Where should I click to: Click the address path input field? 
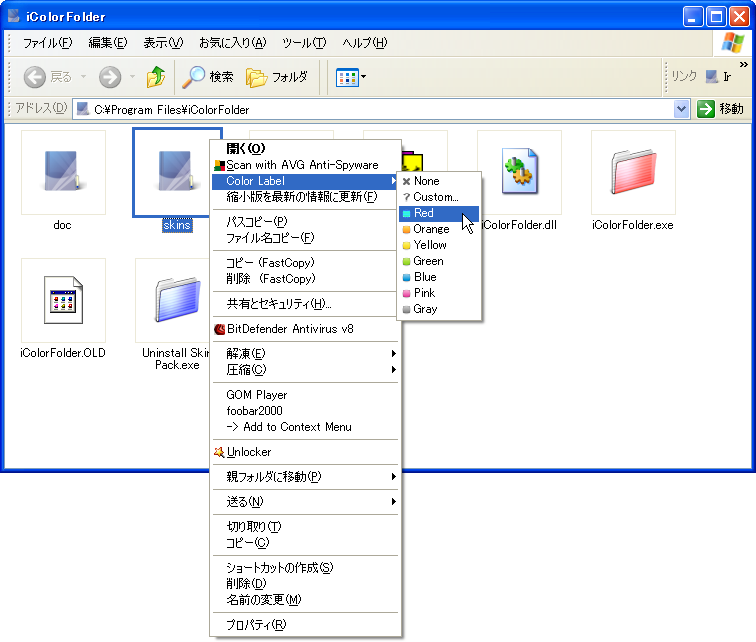coord(381,109)
